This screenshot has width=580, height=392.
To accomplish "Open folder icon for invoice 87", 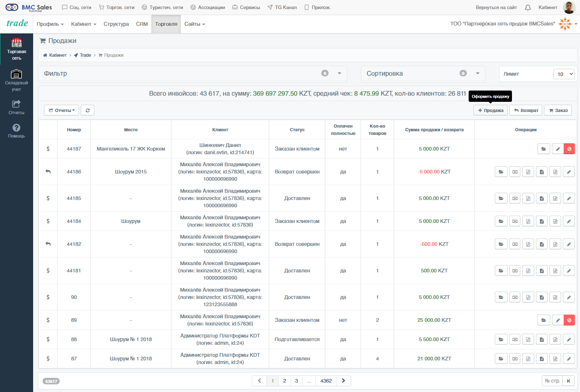I will (x=501, y=359).
